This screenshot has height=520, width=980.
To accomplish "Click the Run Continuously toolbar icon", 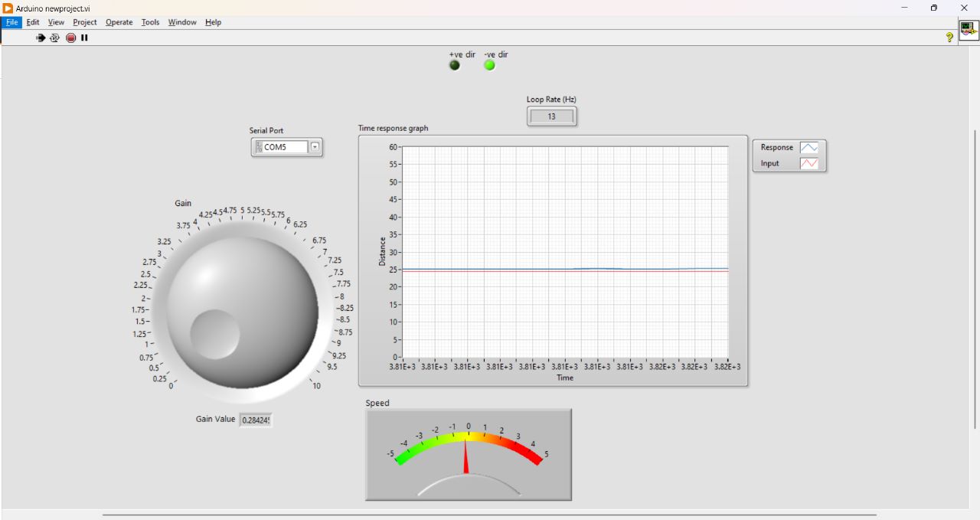I will click(x=55, y=38).
